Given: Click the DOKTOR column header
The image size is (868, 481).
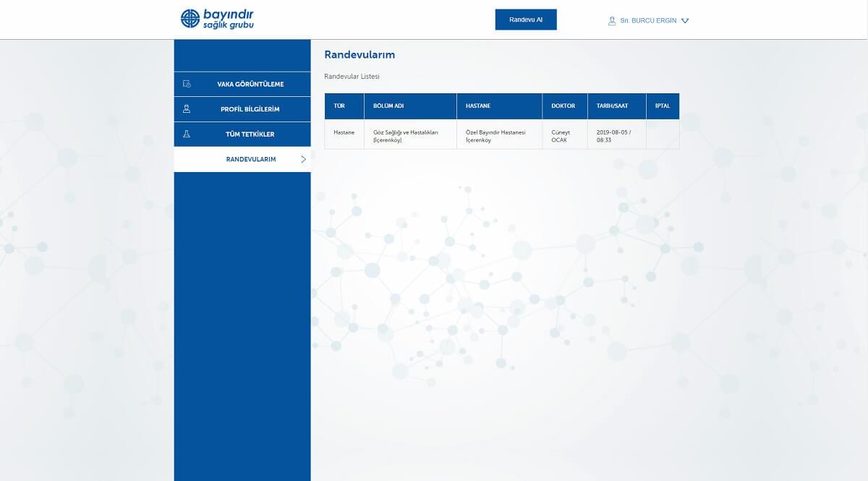Looking at the screenshot, I should pyautogui.click(x=563, y=106).
